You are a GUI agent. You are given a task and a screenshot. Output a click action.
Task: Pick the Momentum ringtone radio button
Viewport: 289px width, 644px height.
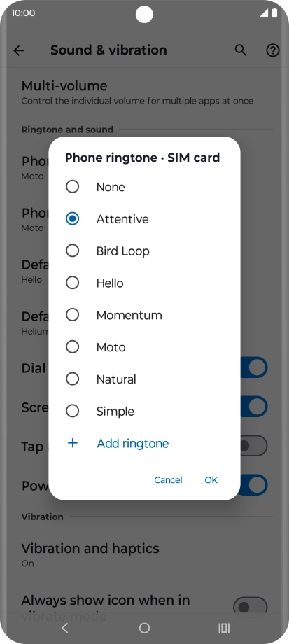coord(73,314)
